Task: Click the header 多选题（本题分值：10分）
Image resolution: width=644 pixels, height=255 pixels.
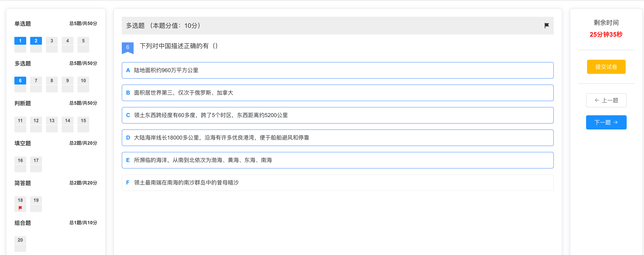Action: coord(163,25)
